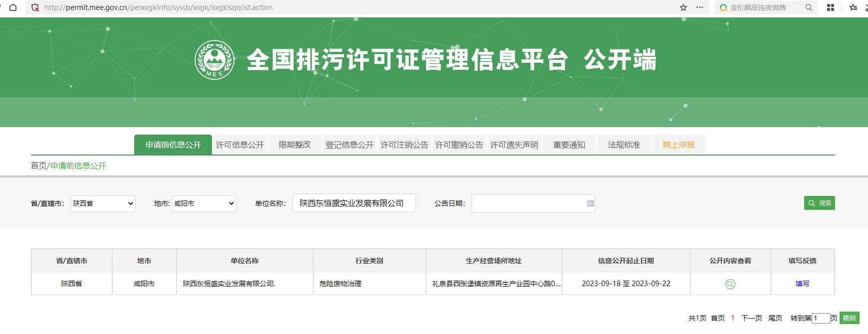Click the 填写 feedback link

802,284
